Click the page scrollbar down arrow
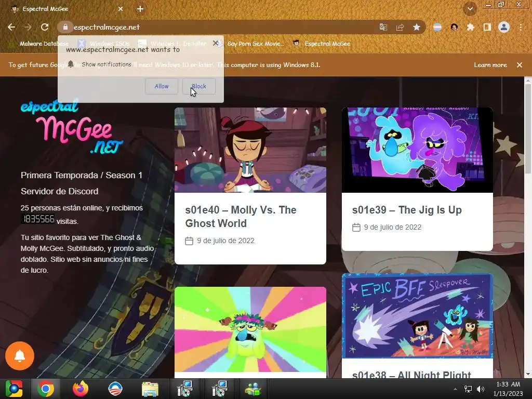 [x=528, y=374]
